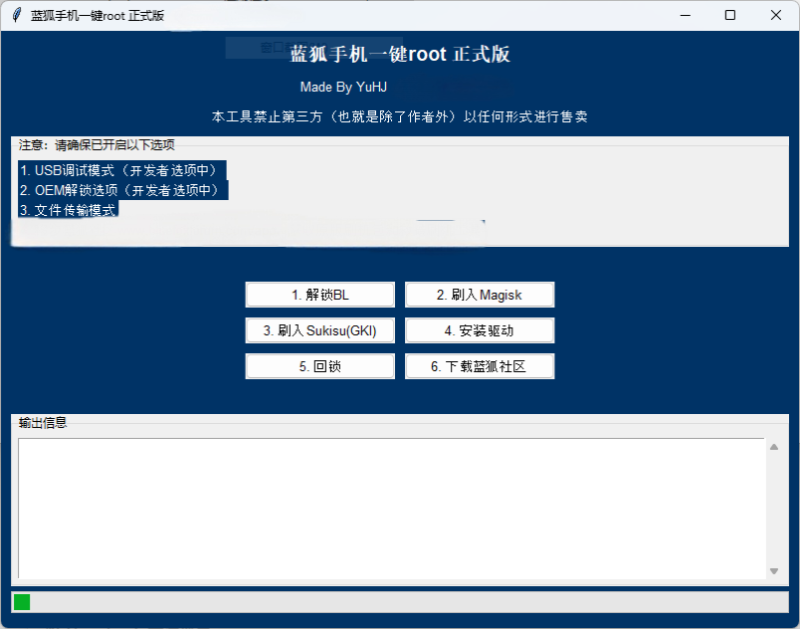Click the feather app icon in title bar
This screenshot has height=629, width=800.
pos(16,15)
